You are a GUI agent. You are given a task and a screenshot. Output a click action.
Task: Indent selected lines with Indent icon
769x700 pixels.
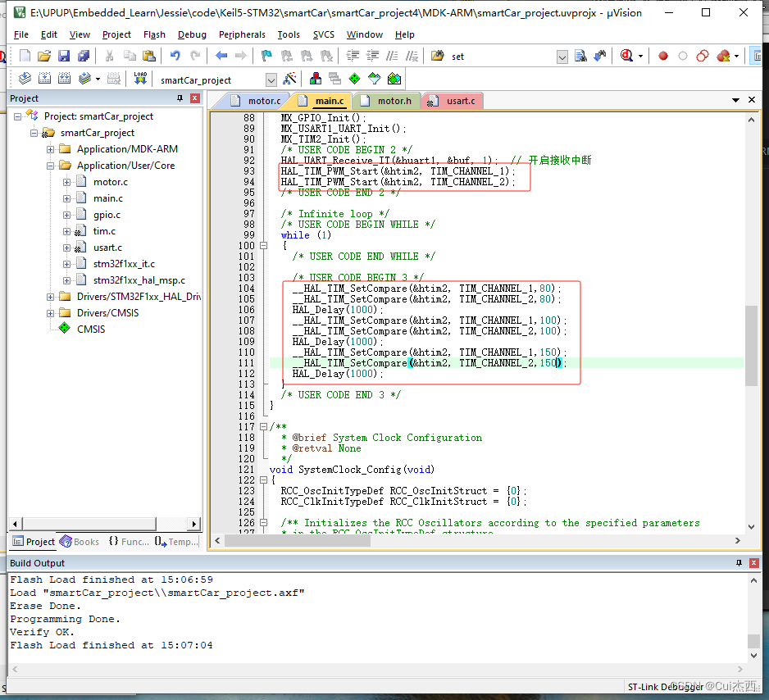point(353,56)
